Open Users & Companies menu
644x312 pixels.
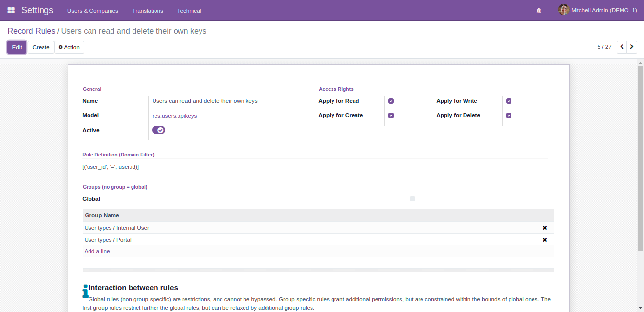point(93,10)
